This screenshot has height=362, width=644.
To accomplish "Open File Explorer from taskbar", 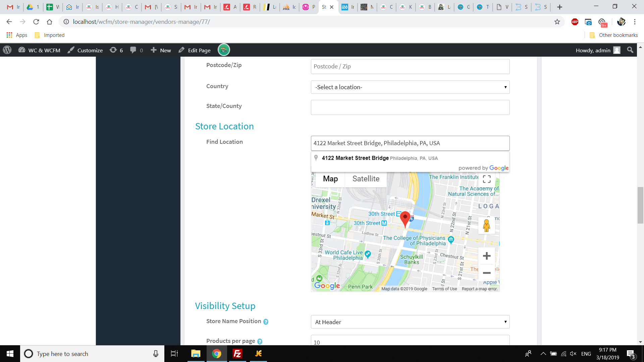I will pyautogui.click(x=196, y=354).
